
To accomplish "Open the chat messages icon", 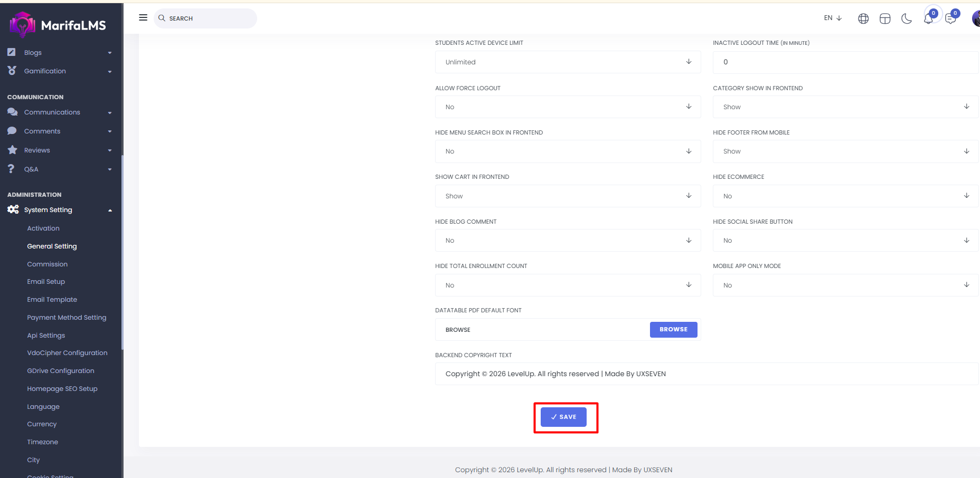I will tap(950, 18).
